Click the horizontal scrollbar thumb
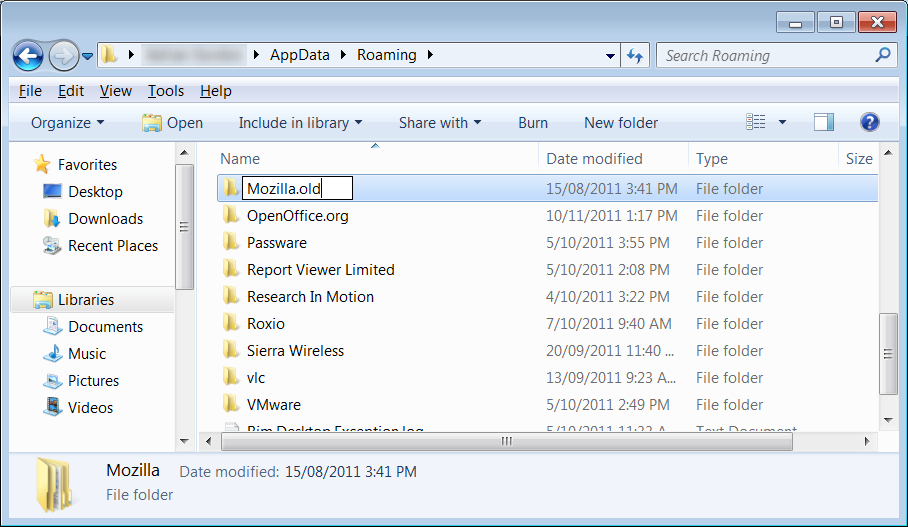The image size is (908, 527). point(507,441)
